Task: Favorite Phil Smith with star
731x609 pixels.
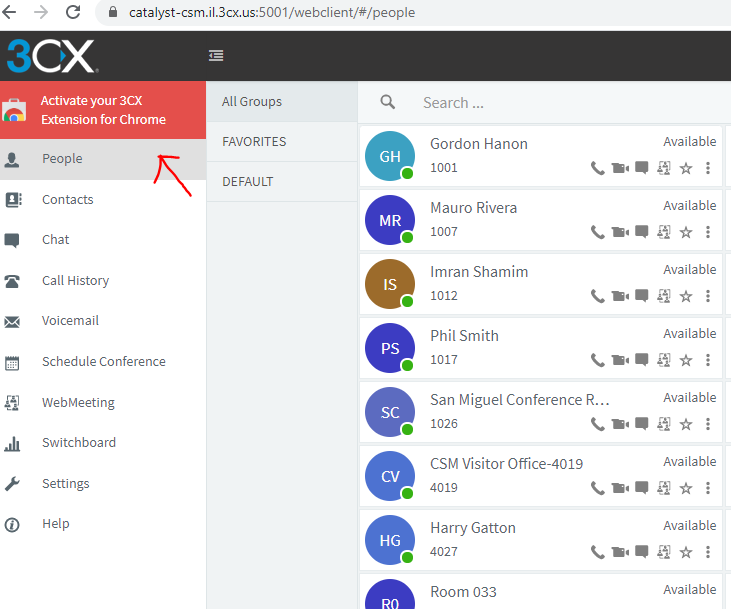Action: (686, 360)
